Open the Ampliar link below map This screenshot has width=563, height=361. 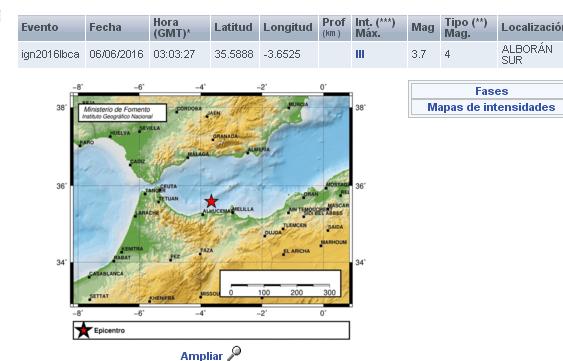[201, 356]
